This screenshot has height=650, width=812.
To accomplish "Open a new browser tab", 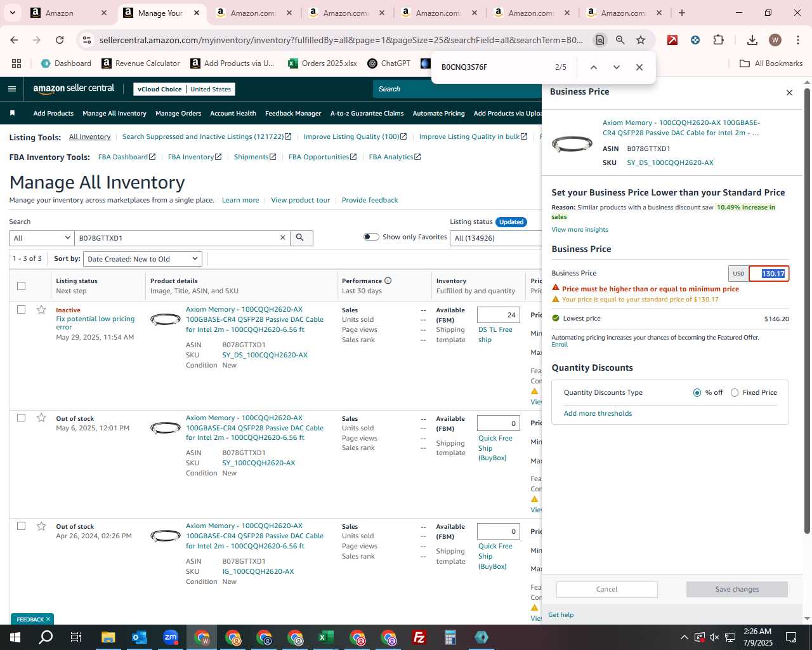I will (x=682, y=13).
